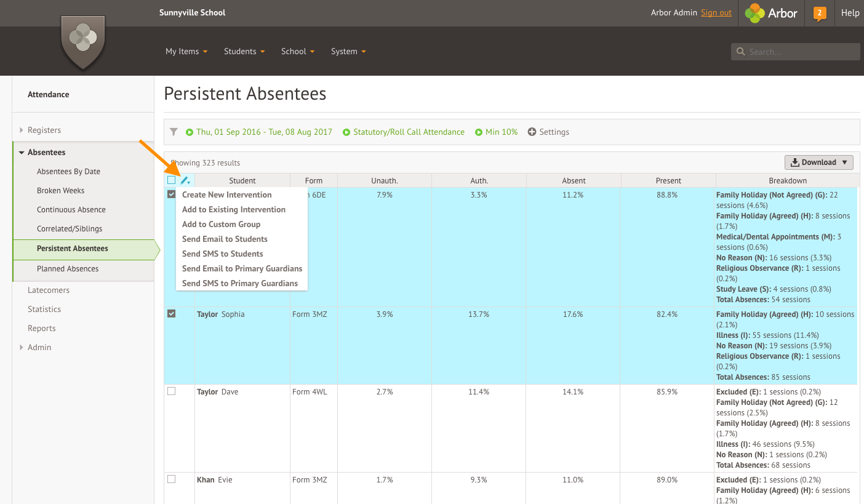Viewport: 864px width, 504px height.
Task: Click student name Taylor Dave
Action: [217, 392]
